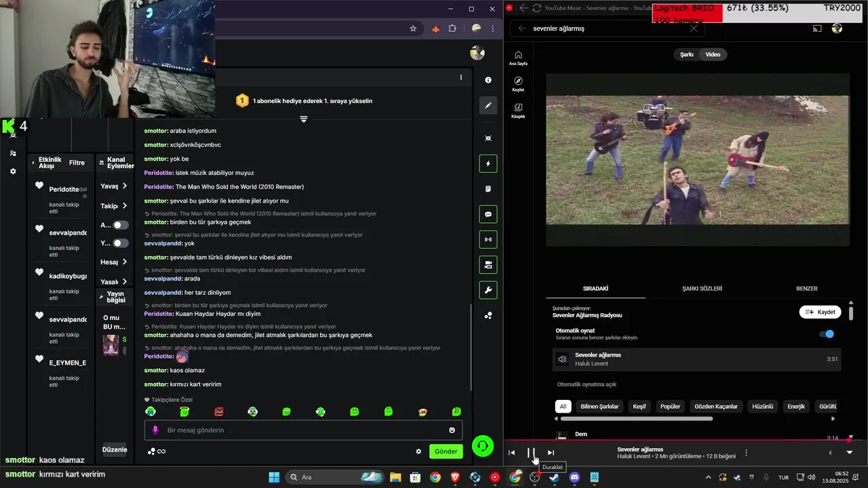Clear the 'sevenler ağlarmış' search text
The height and width of the screenshot is (488, 868).
point(694,28)
